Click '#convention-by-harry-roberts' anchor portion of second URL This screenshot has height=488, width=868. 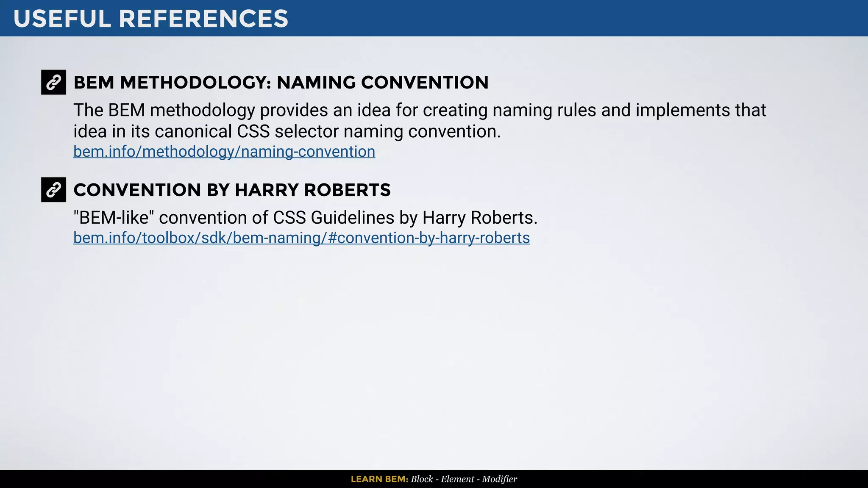[x=429, y=238]
